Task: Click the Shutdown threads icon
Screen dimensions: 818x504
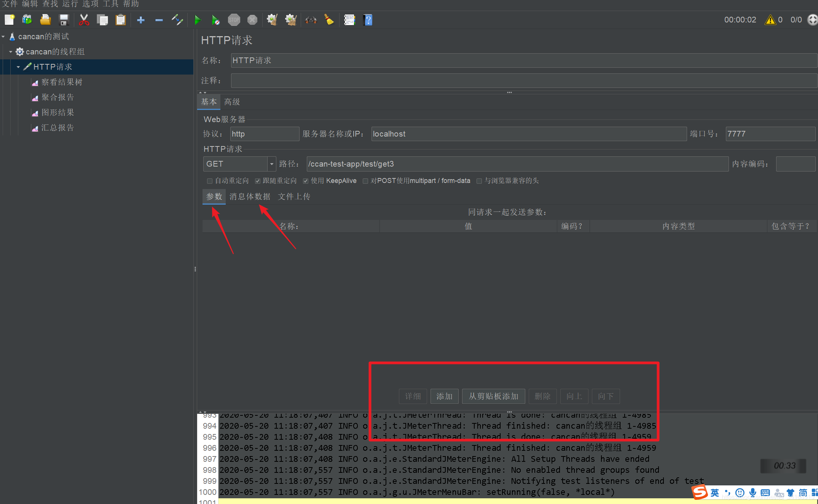Action: tap(252, 20)
